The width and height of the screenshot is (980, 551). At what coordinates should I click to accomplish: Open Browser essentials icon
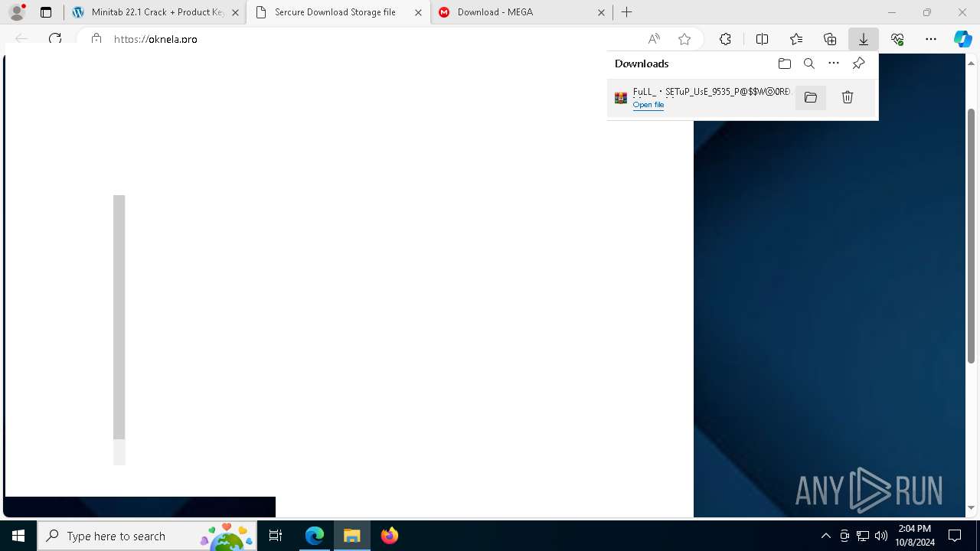(x=897, y=39)
